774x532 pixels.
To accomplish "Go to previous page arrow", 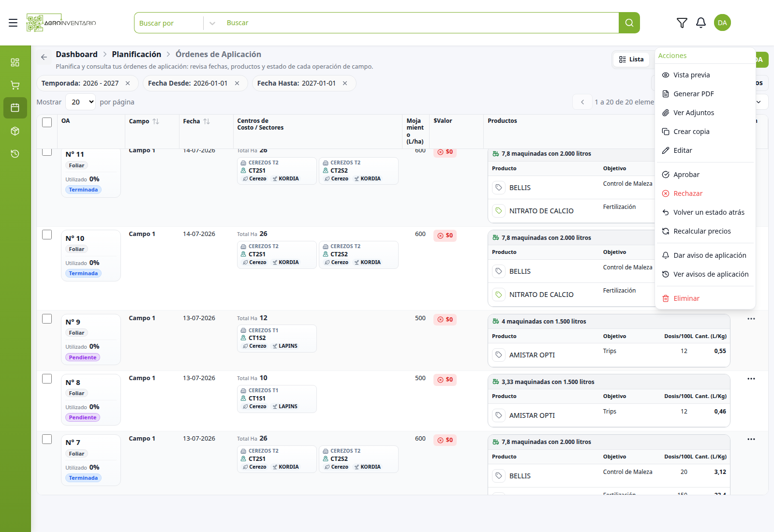I will pyautogui.click(x=582, y=102).
